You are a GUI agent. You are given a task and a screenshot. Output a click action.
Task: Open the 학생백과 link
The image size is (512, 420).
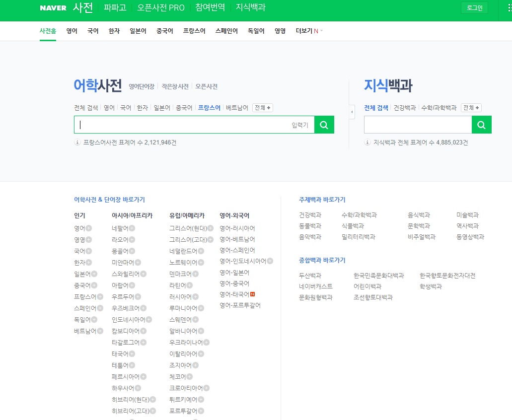(x=431, y=286)
